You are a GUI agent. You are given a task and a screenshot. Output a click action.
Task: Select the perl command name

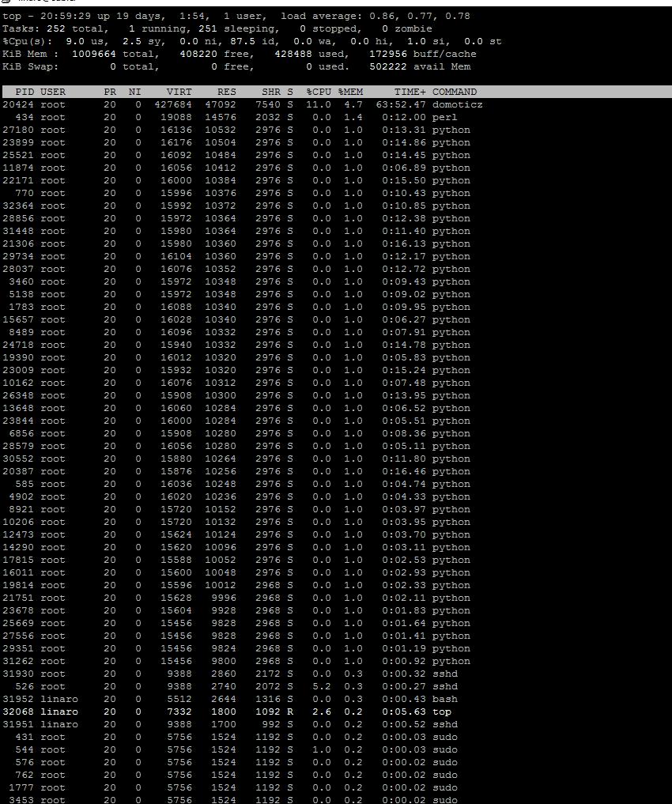coord(445,118)
